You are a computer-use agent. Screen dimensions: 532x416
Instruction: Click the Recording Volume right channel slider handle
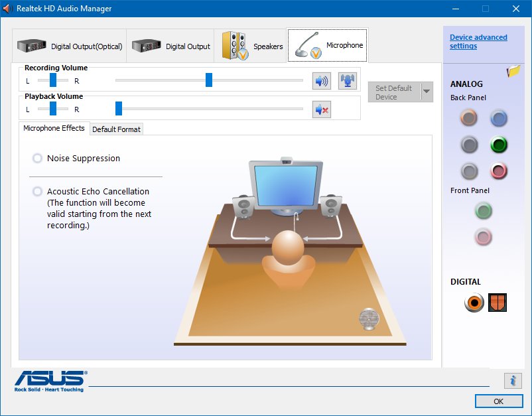[208, 80]
